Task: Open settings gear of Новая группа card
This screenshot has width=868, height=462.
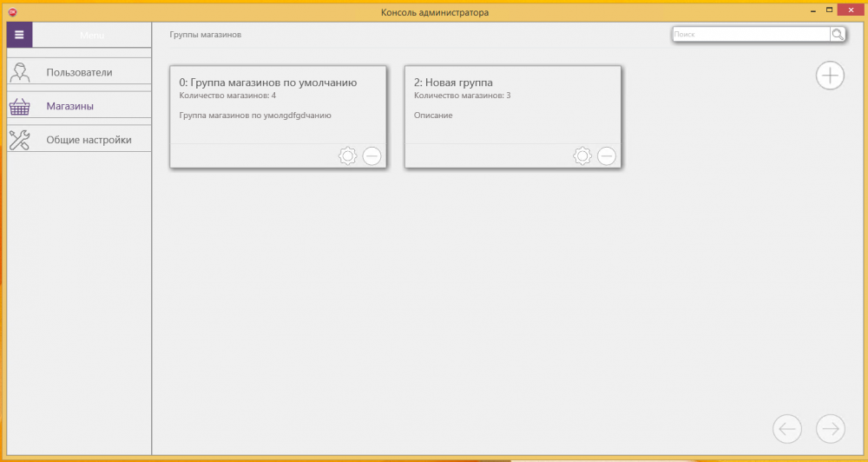Action: [x=582, y=156]
